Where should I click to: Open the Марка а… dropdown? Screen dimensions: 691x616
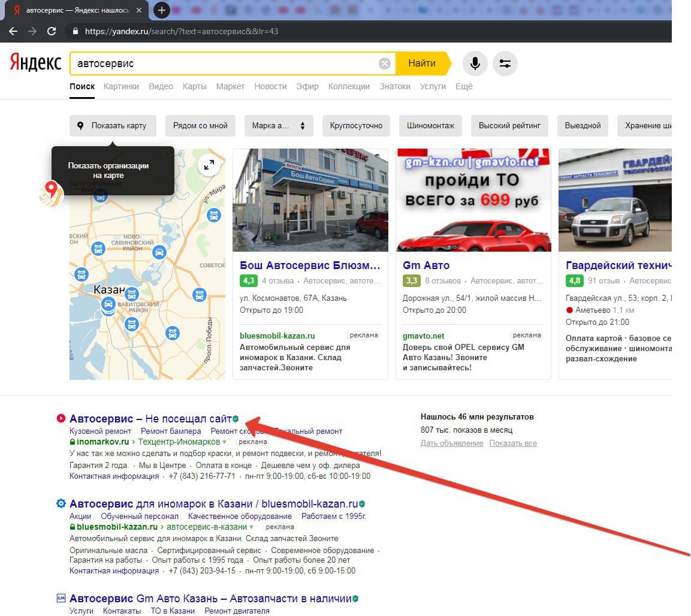[279, 126]
